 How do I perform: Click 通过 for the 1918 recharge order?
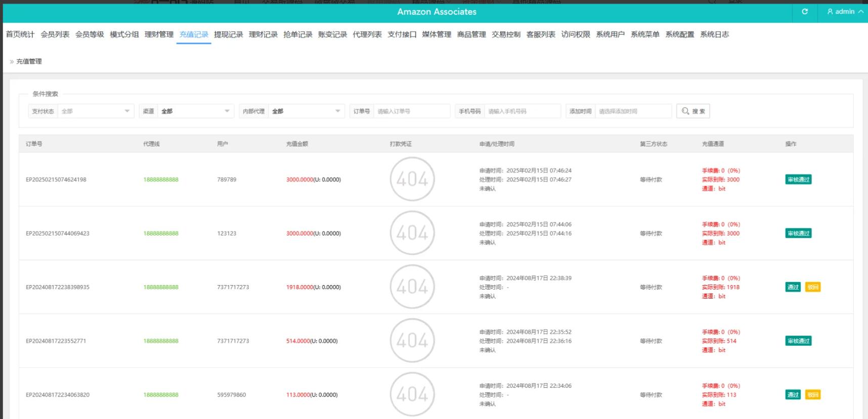pyautogui.click(x=793, y=287)
